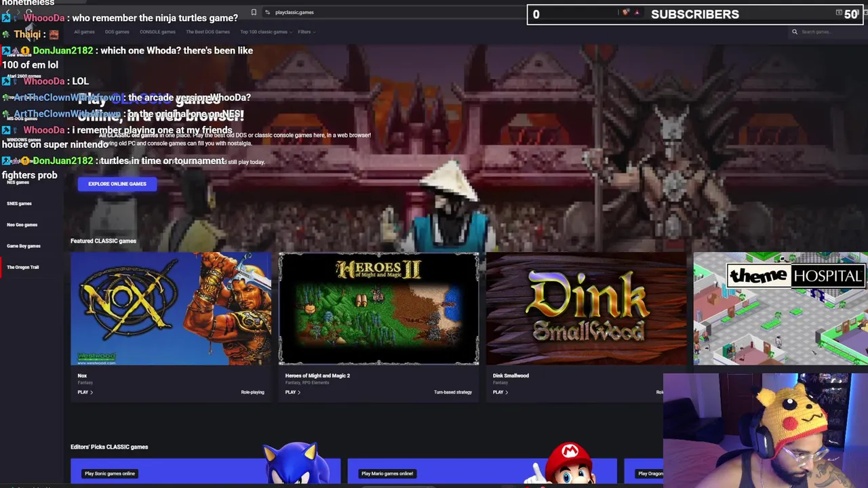Open SNES games in the sidebar
The image size is (868, 488).
(19, 203)
